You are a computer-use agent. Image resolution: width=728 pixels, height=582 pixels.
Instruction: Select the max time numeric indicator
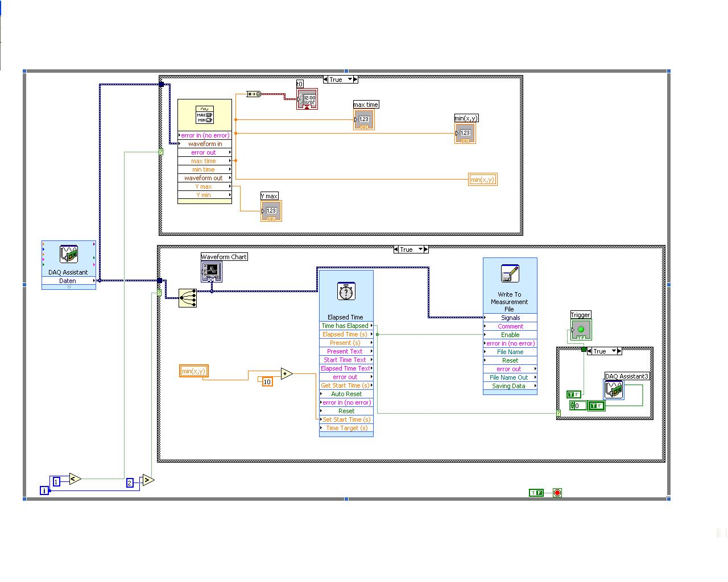point(363,119)
